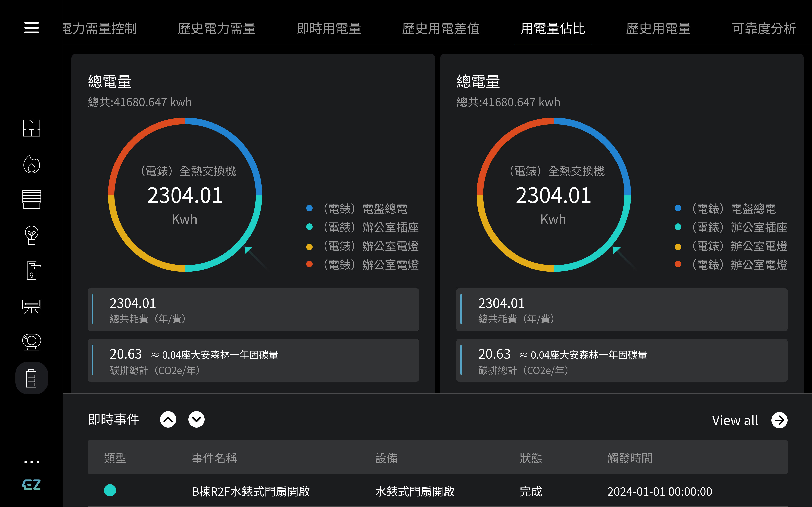Switch to the 歷史用電量 tab

[x=658, y=29]
